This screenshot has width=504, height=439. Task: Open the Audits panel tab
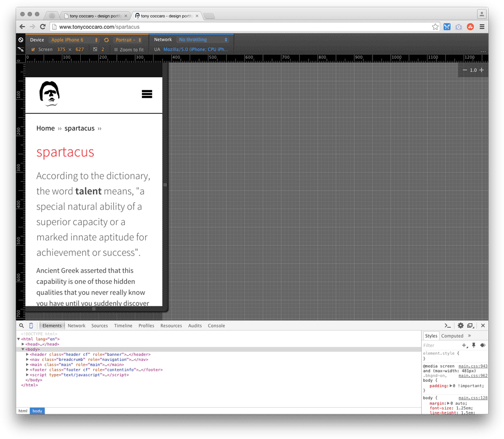coord(195,325)
